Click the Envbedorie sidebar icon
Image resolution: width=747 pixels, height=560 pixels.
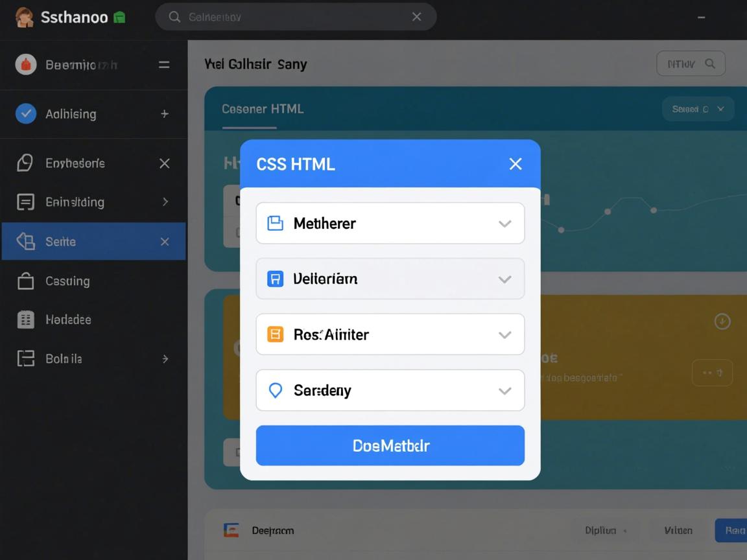click(25, 163)
